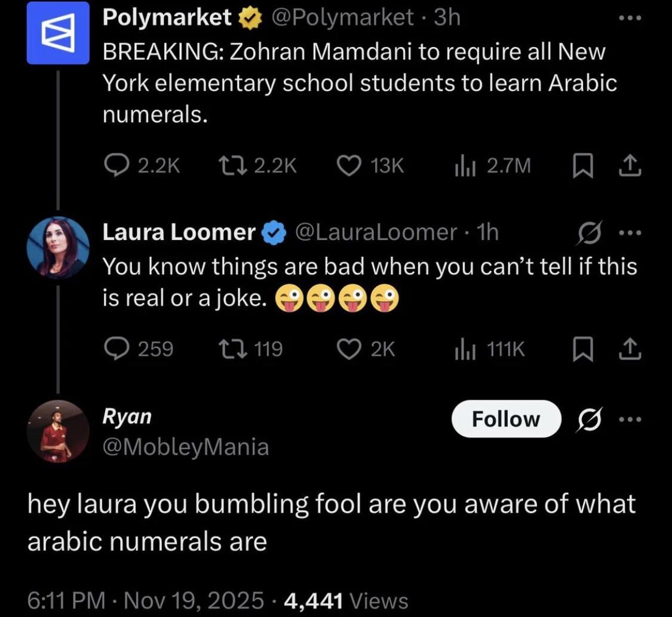Open more options on Laura Loomer's tweet
This screenshot has height=617, width=672.
[x=630, y=234]
